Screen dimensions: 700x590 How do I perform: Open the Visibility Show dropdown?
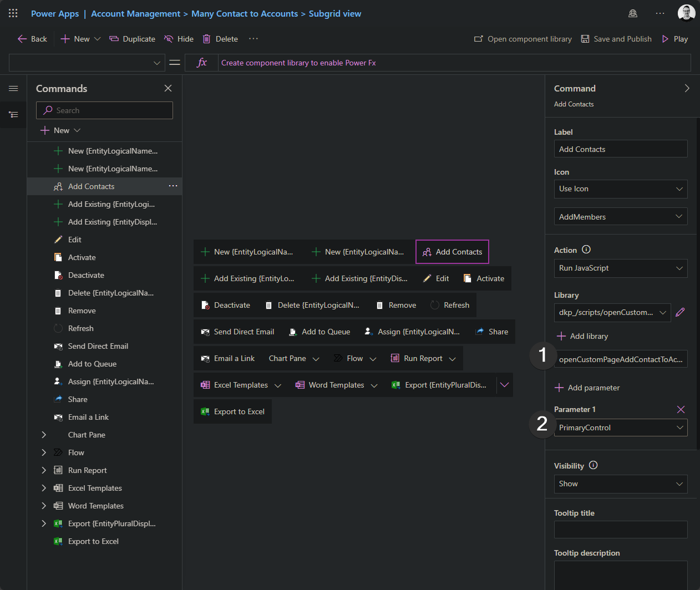[621, 484]
